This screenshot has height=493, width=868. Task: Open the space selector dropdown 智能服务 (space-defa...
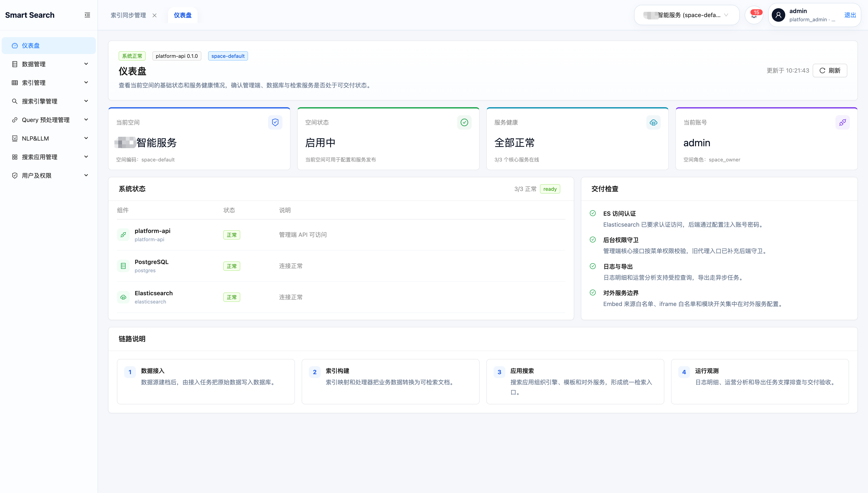coord(686,15)
